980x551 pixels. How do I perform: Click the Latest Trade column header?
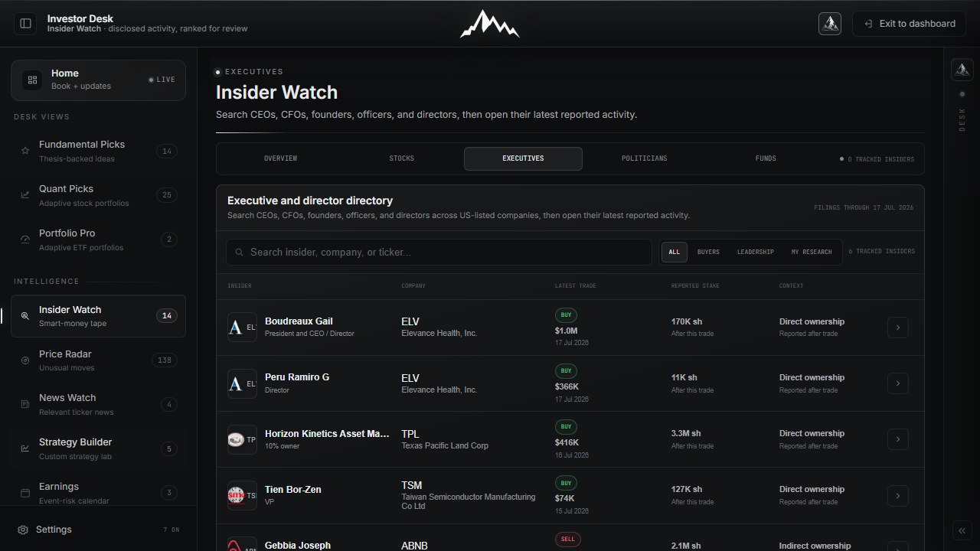tap(576, 286)
